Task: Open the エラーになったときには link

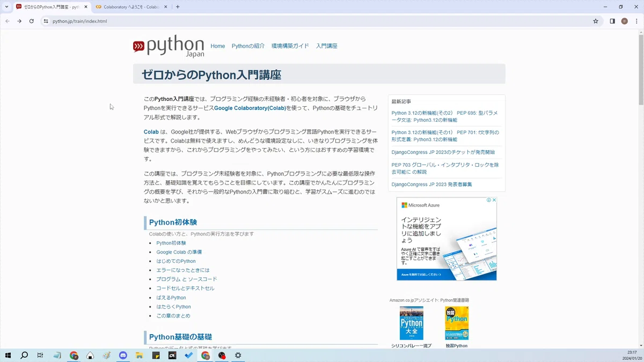Action: pos(183,270)
